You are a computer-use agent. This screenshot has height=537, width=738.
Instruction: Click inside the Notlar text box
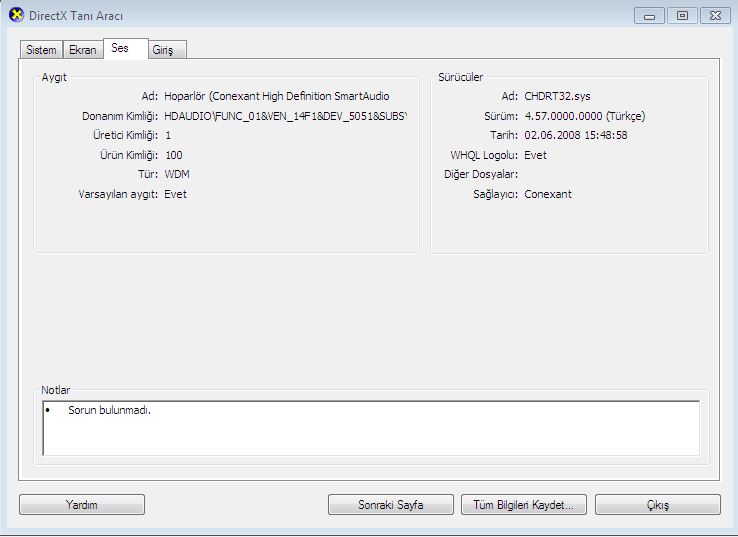371,428
